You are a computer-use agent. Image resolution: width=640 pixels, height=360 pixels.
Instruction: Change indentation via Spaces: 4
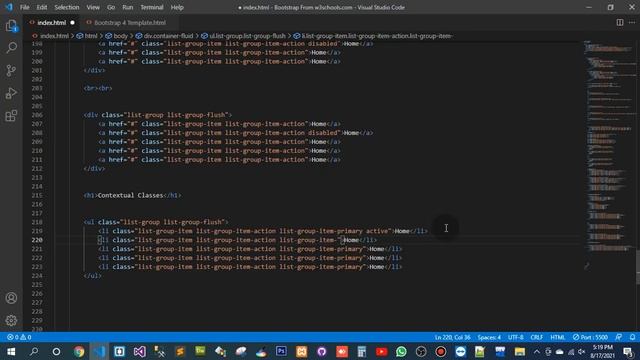(489, 337)
